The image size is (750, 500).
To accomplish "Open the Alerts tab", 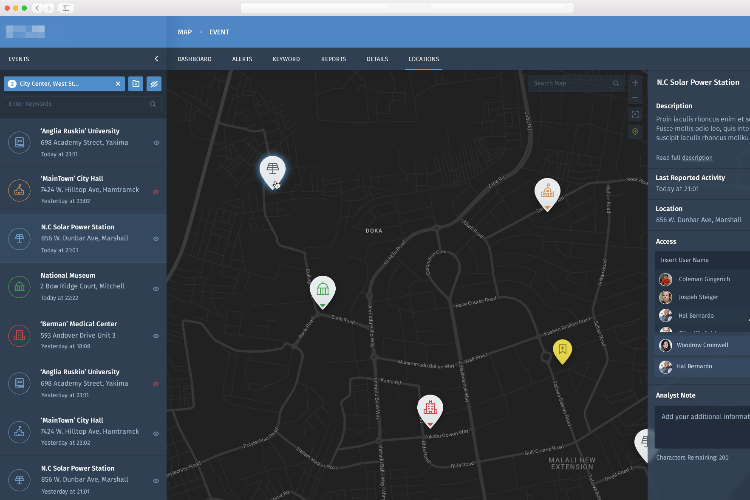I will [x=242, y=59].
